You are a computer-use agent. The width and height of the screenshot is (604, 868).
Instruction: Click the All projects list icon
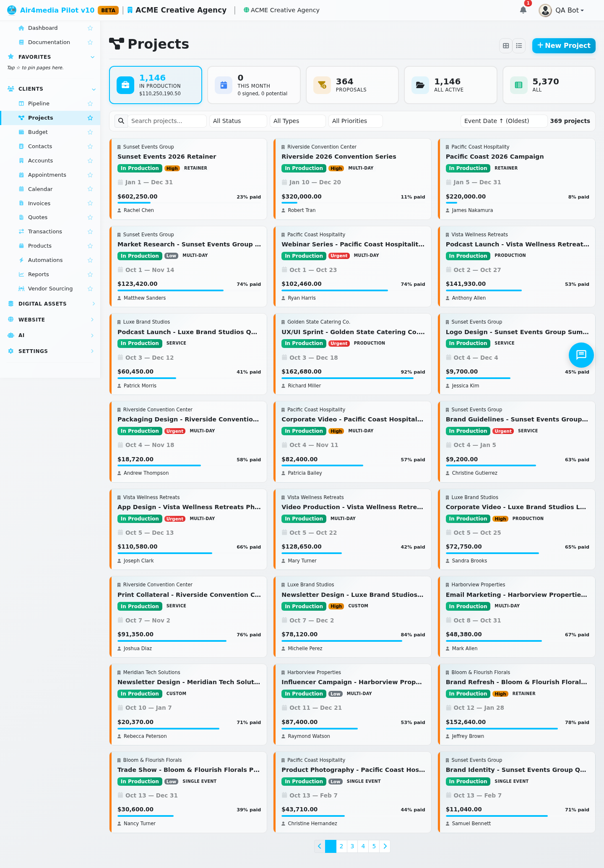coord(518,85)
